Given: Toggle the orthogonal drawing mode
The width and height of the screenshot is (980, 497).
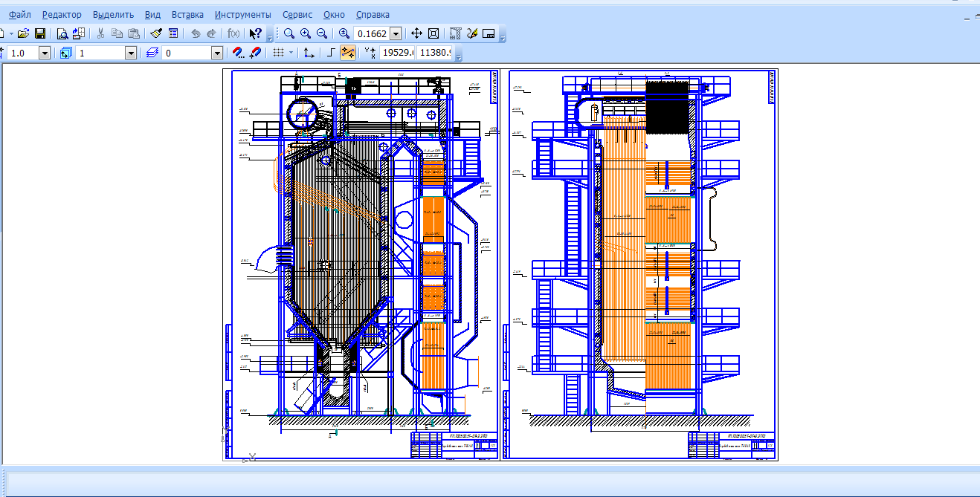Looking at the screenshot, I should (x=332, y=53).
